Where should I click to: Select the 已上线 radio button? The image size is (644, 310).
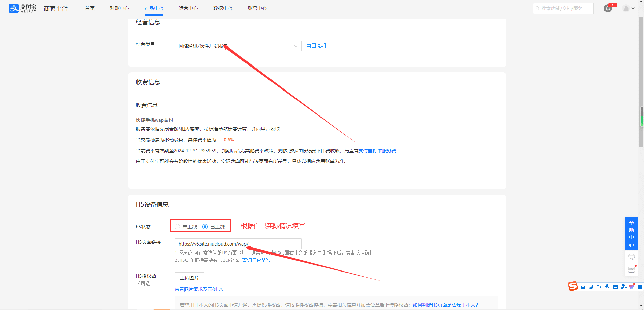[205, 227]
